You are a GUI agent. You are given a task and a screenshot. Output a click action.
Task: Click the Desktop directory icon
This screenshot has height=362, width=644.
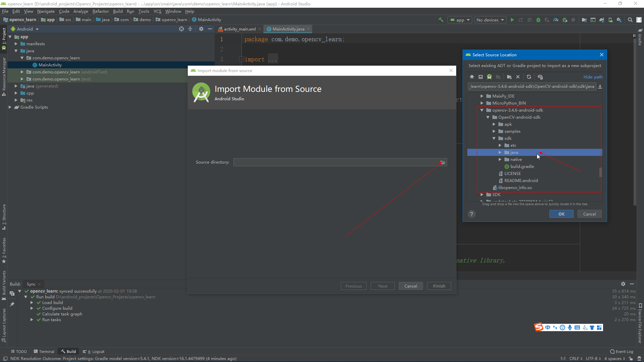point(481,77)
